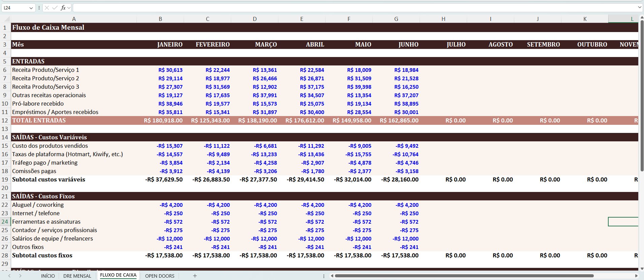Click the Enter checkmark icon in formula bar
The image size is (644, 280).
[x=55, y=8]
